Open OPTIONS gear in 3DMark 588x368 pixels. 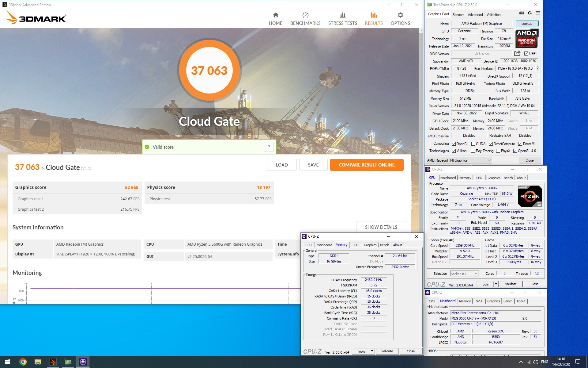[x=400, y=19]
